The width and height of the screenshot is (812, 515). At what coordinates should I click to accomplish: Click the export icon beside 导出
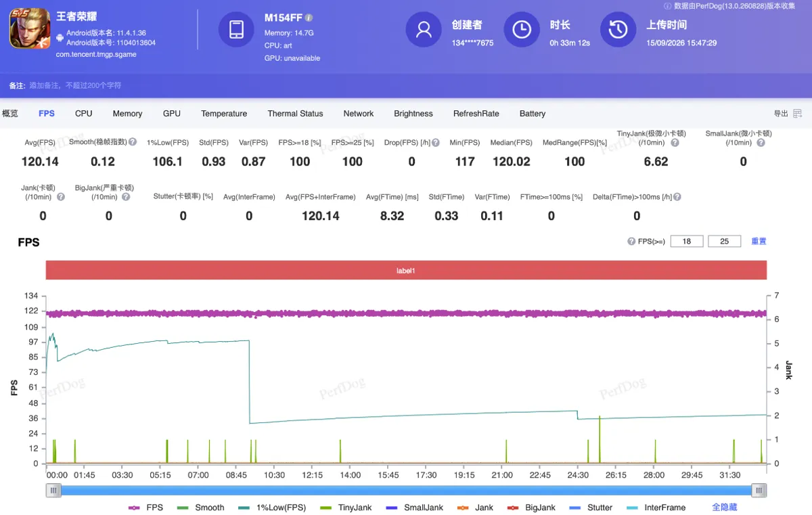click(798, 114)
